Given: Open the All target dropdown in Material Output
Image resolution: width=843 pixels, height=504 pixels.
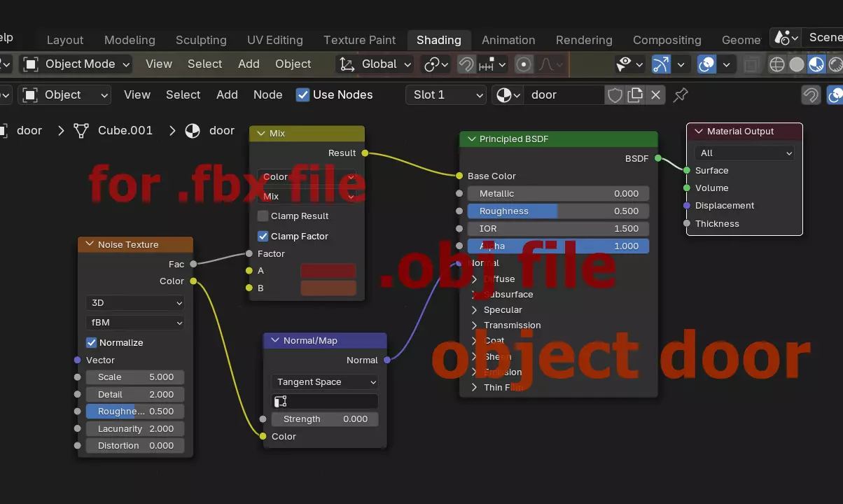Looking at the screenshot, I should (x=745, y=153).
